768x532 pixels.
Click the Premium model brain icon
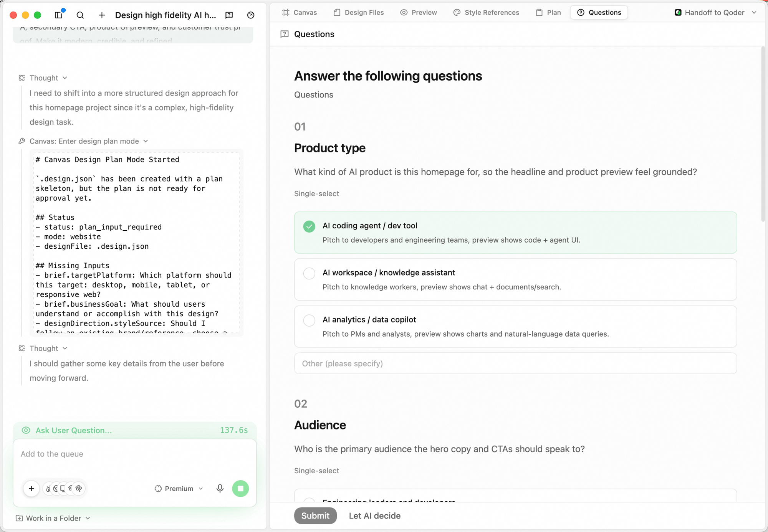click(x=158, y=489)
